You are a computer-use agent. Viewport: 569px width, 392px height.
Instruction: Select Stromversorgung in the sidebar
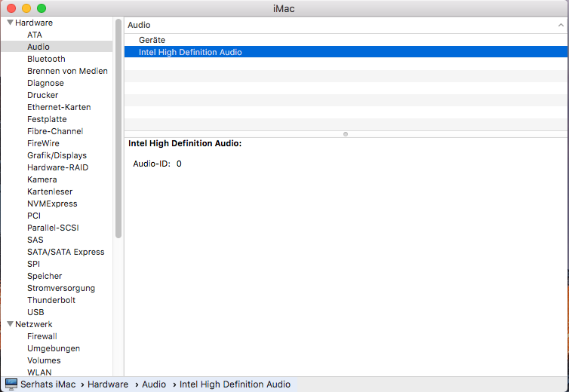point(61,288)
